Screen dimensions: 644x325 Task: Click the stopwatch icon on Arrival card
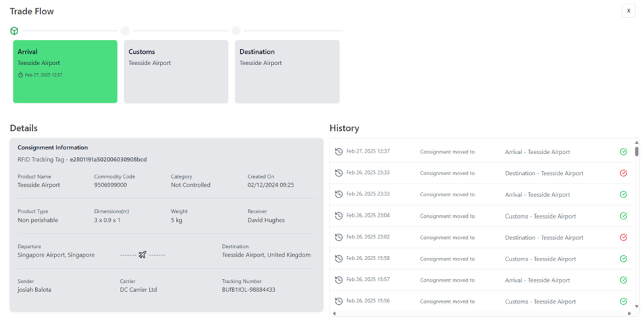[x=20, y=75]
